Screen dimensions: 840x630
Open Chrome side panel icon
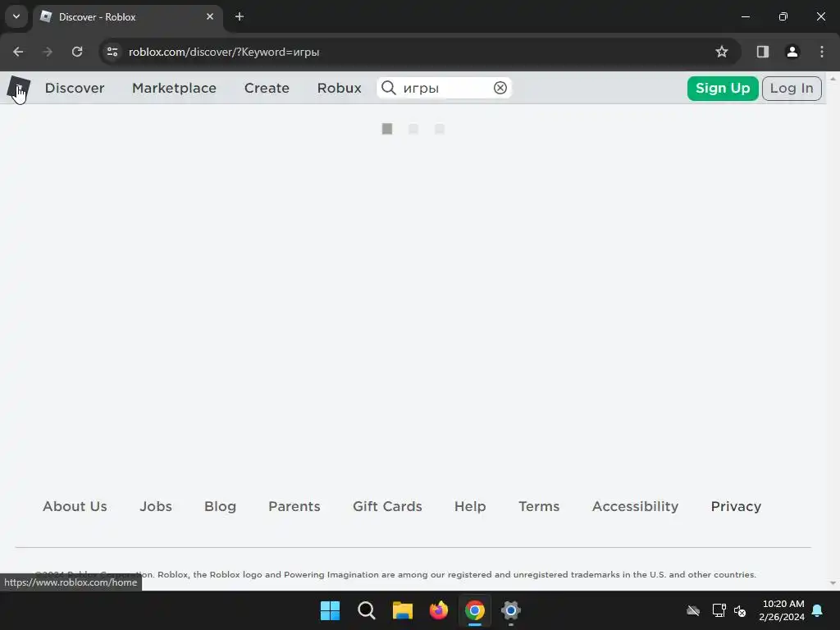tap(762, 52)
